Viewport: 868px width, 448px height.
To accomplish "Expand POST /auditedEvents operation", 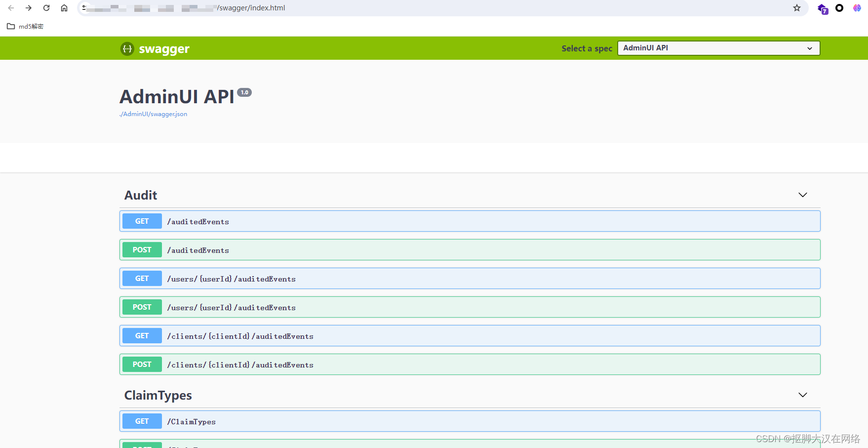I will point(470,250).
